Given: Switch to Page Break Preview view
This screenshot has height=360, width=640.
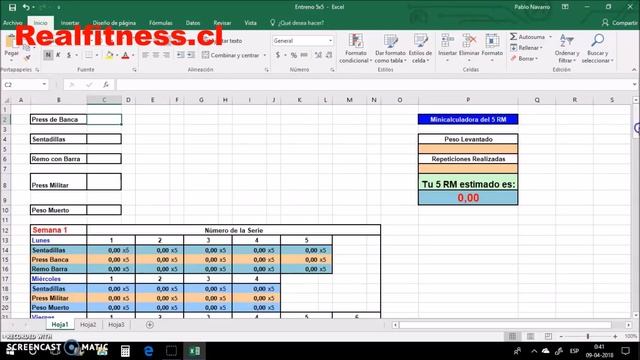Looking at the screenshot, I should pos(548,336).
